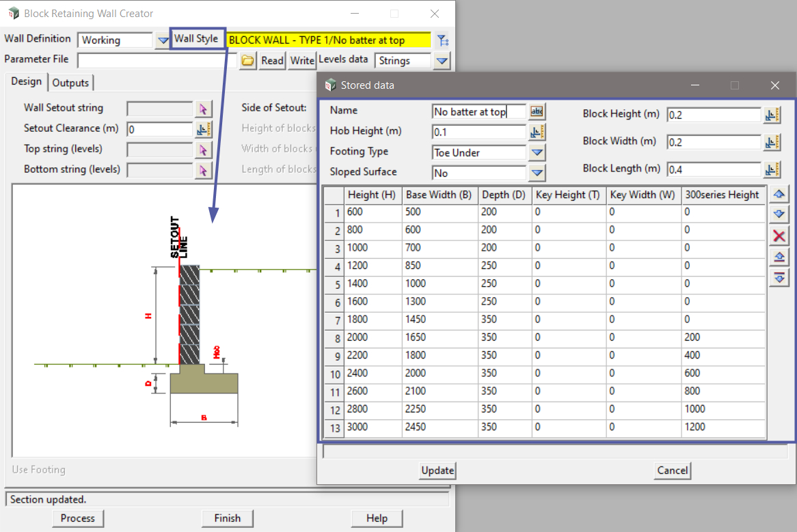
Task: Click the folder icon beside Parameter File
Action: click(247, 61)
